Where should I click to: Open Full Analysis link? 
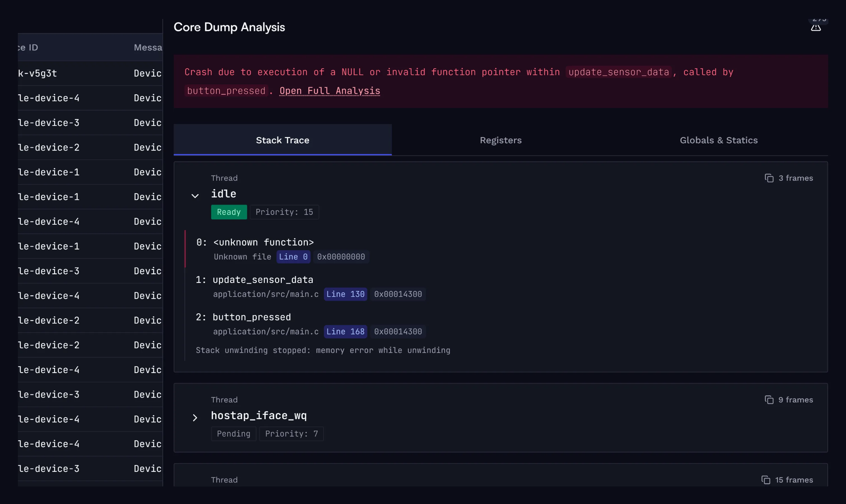pos(329,91)
